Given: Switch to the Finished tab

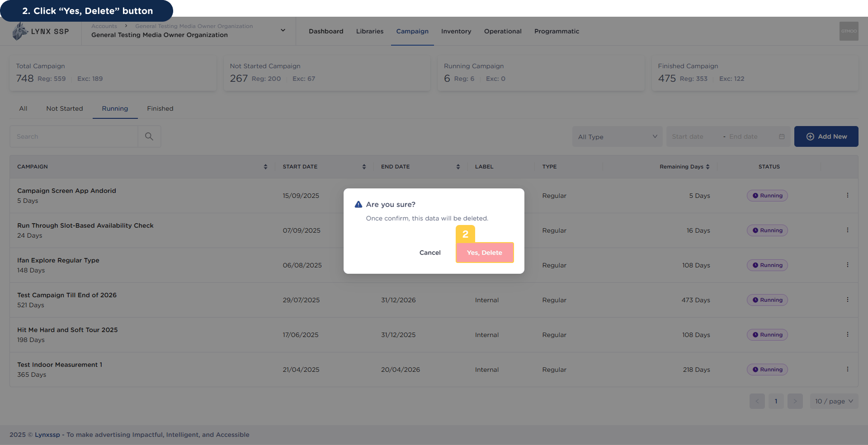Looking at the screenshot, I should [x=160, y=108].
